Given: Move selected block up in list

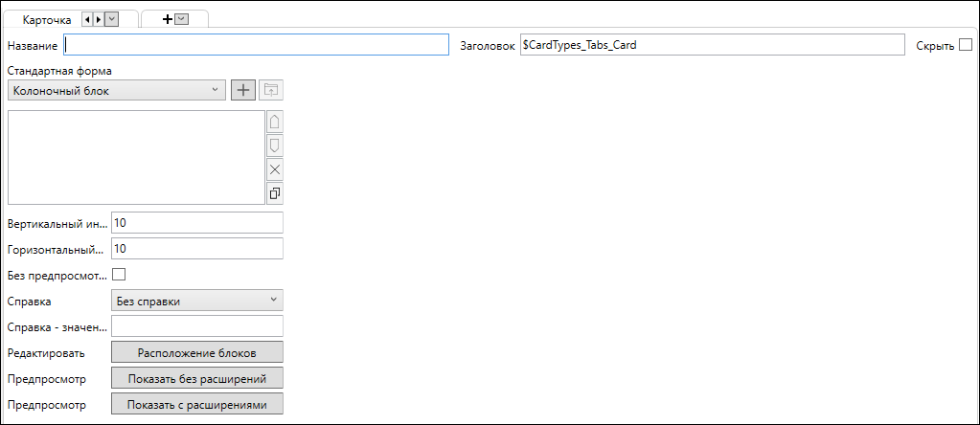Looking at the screenshot, I should tap(275, 122).
